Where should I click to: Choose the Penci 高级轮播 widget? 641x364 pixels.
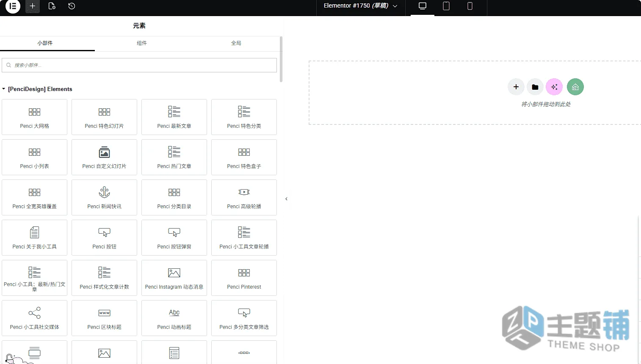(x=244, y=198)
